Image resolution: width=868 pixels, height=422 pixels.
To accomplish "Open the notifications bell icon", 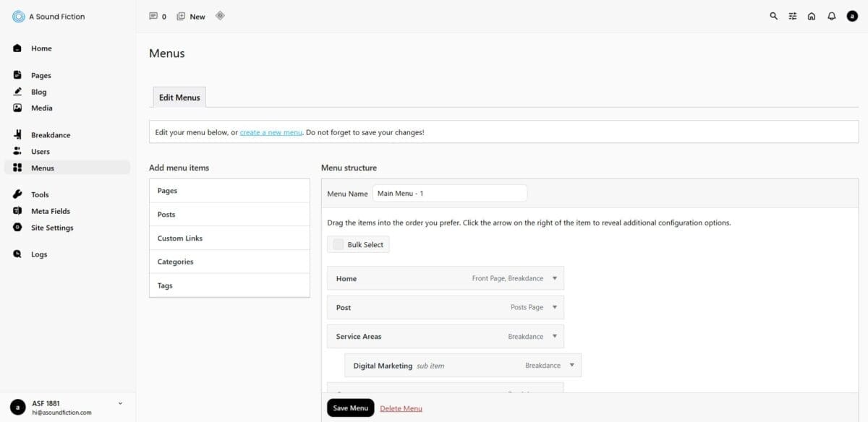I will pos(832,16).
